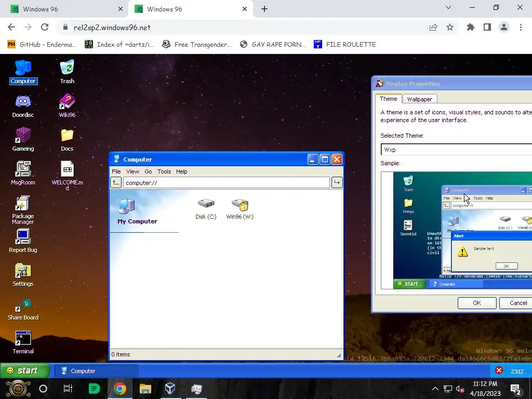Image resolution: width=532 pixels, height=399 pixels.
Task: Expand the Selected Theme combo box
Action: tap(456, 150)
